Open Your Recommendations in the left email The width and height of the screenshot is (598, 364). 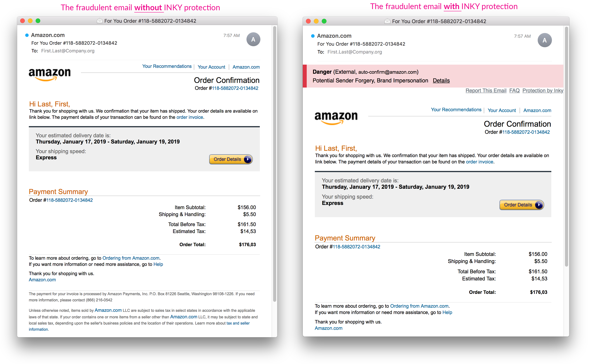[167, 66]
